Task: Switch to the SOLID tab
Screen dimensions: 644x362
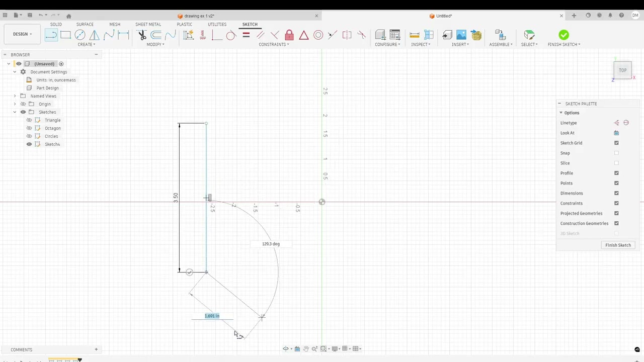Action: [56, 24]
